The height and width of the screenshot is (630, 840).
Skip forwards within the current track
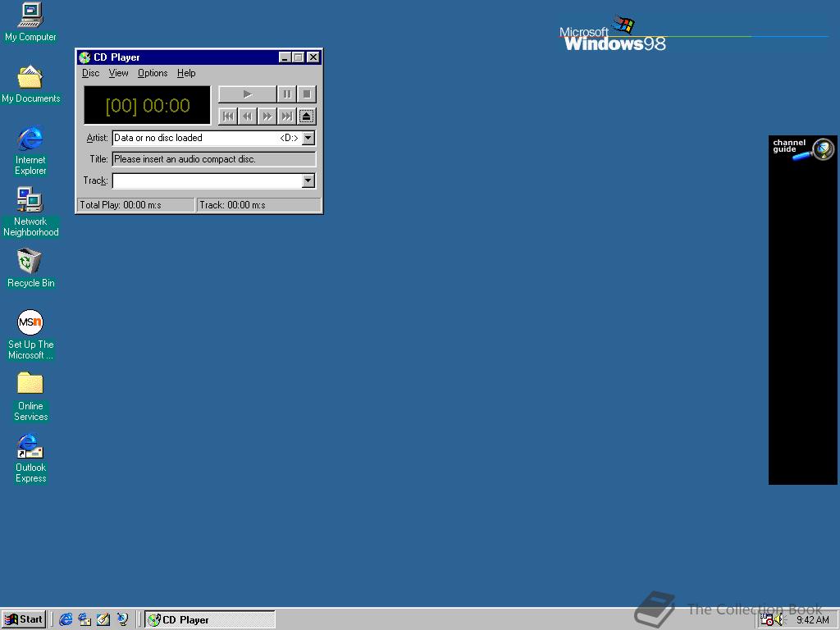267,116
